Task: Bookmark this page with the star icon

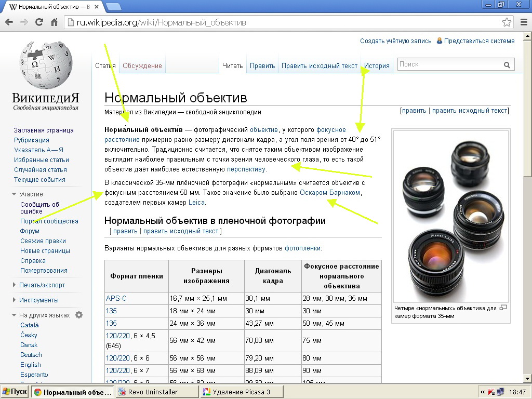Action: (x=507, y=22)
